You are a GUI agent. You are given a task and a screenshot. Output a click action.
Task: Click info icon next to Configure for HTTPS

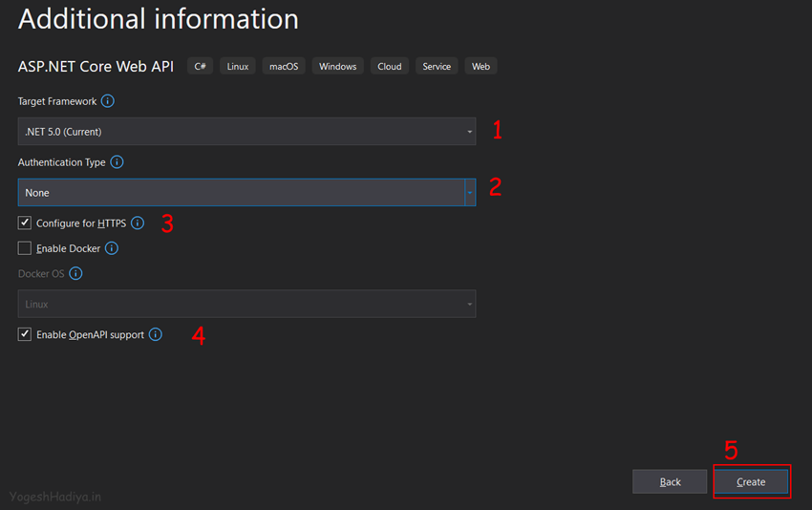(138, 223)
